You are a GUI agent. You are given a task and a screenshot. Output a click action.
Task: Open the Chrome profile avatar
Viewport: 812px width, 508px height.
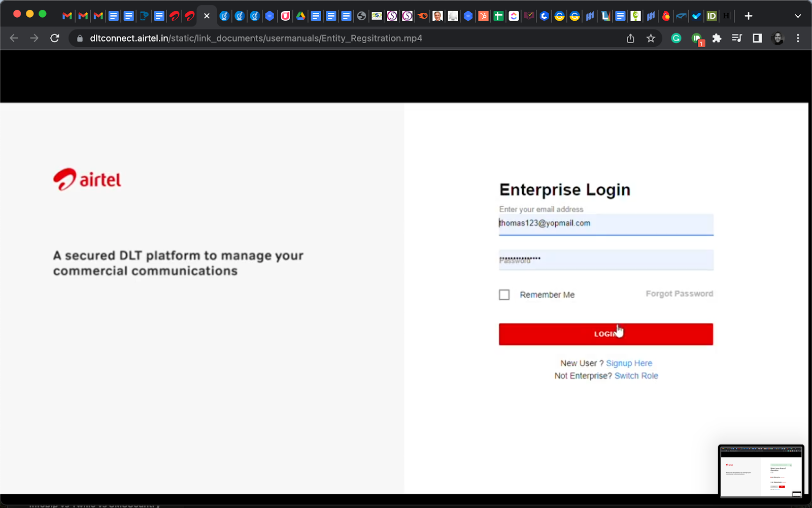coord(777,38)
